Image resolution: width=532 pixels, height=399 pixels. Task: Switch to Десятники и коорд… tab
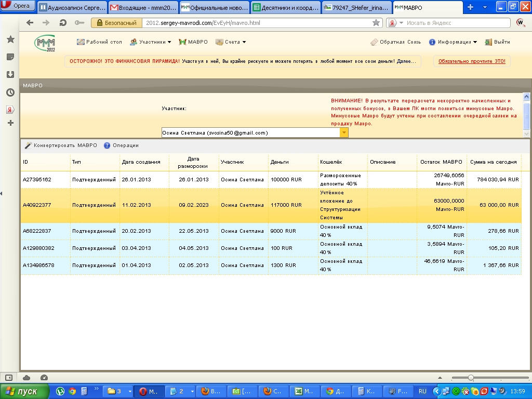tap(285, 7)
